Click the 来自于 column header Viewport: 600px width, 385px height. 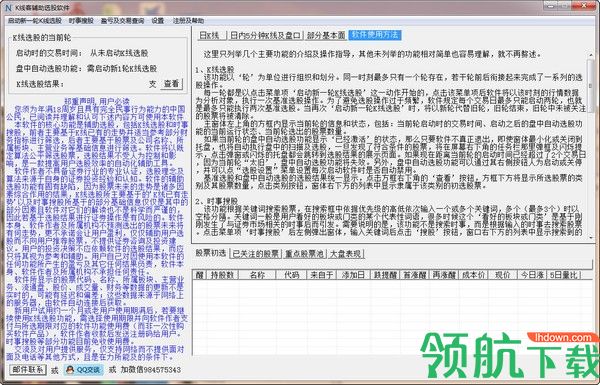coord(321,275)
